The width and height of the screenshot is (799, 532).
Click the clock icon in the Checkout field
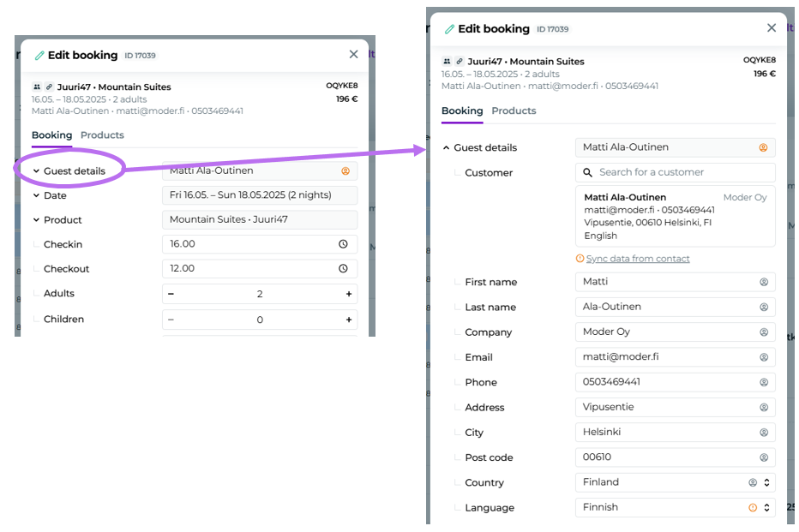[343, 269]
